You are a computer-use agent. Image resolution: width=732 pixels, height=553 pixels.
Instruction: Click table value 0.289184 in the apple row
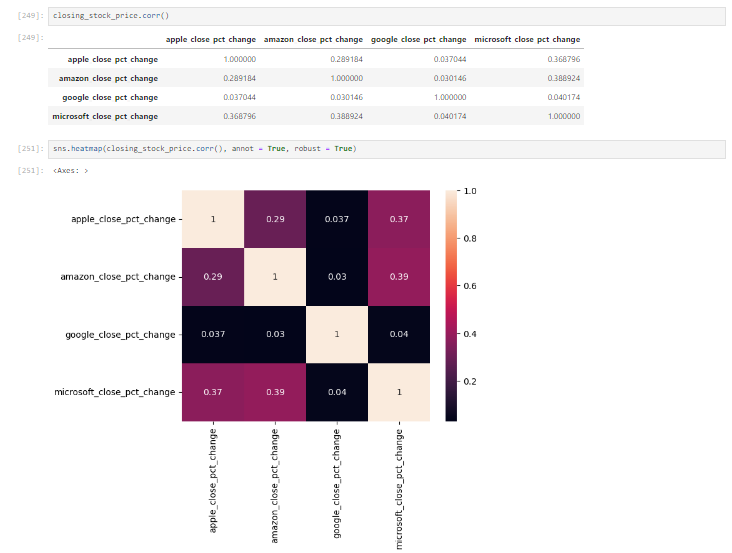tap(346, 59)
